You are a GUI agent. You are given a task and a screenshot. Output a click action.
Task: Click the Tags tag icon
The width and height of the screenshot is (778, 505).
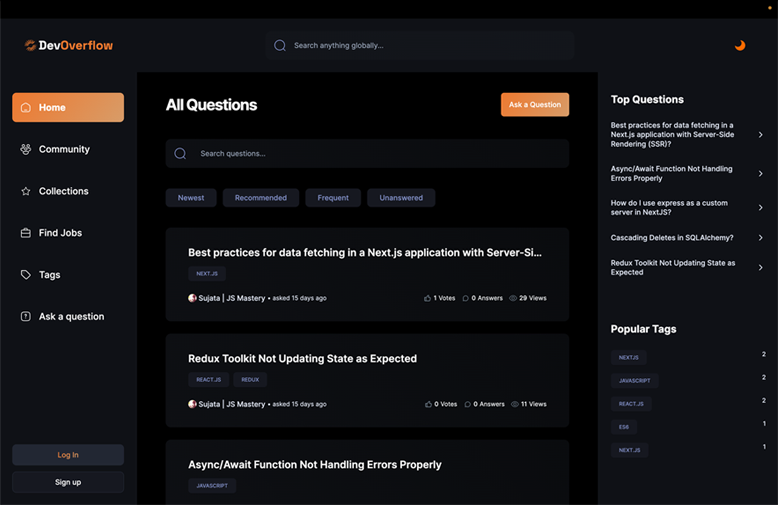(x=26, y=274)
